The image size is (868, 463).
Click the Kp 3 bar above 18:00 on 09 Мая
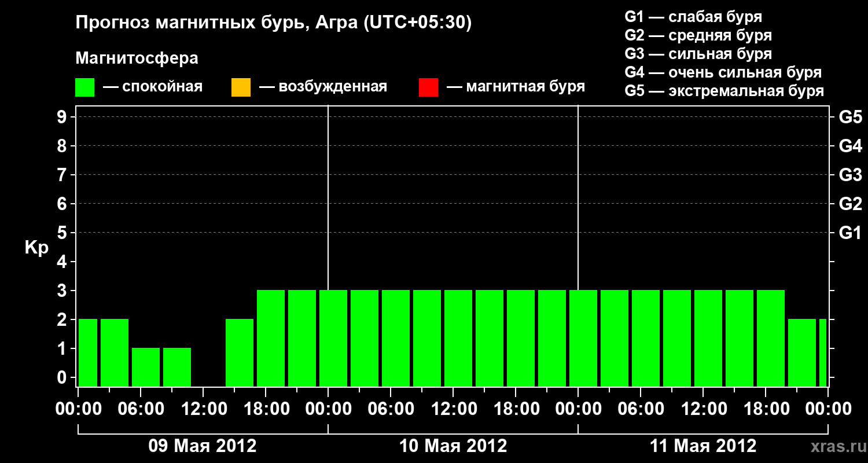[x=271, y=338]
